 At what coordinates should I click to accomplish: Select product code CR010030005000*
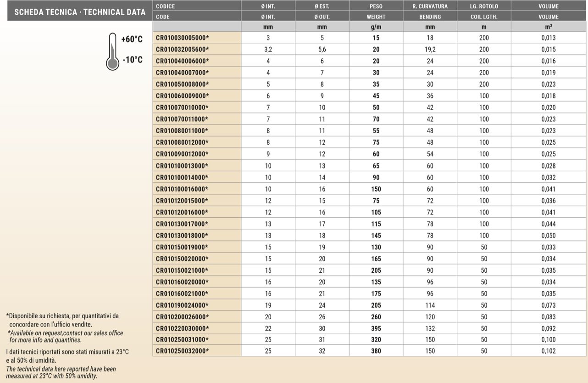pyautogui.click(x=182, y=38)
